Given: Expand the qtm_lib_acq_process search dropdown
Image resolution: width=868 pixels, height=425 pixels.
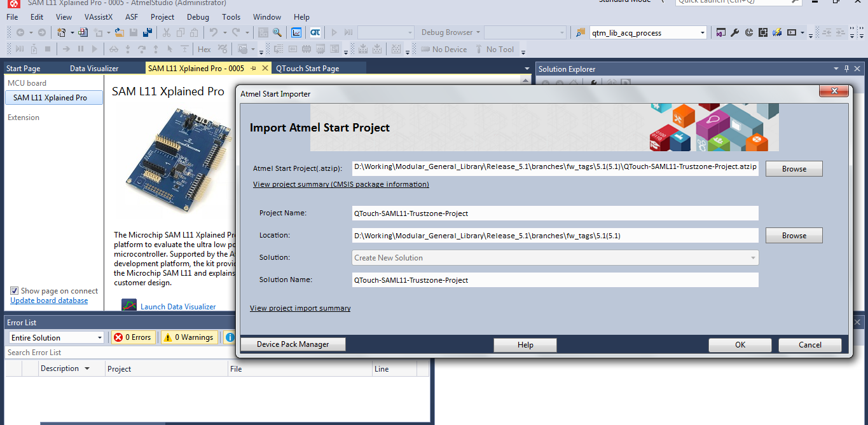Looking at the screenshot, I should tap(703, 32).
